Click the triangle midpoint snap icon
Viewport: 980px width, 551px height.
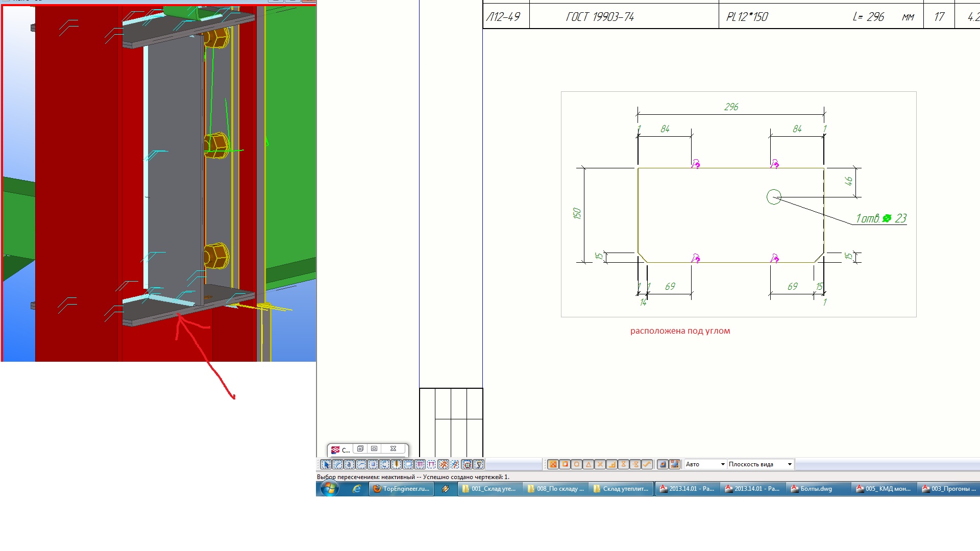click(x=588, y=464)
